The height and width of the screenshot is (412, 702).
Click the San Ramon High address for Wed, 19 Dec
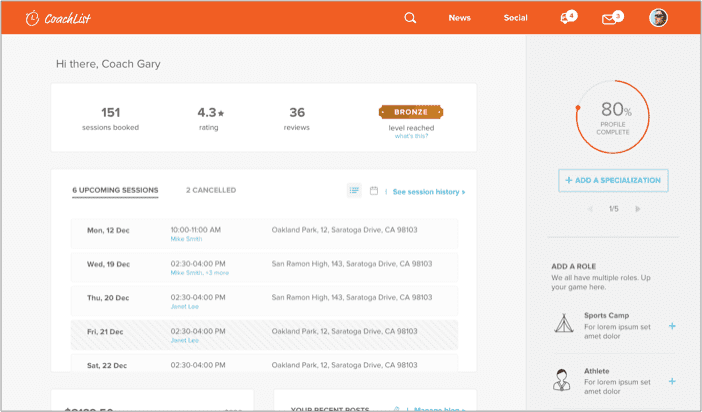tap(352, 264)
